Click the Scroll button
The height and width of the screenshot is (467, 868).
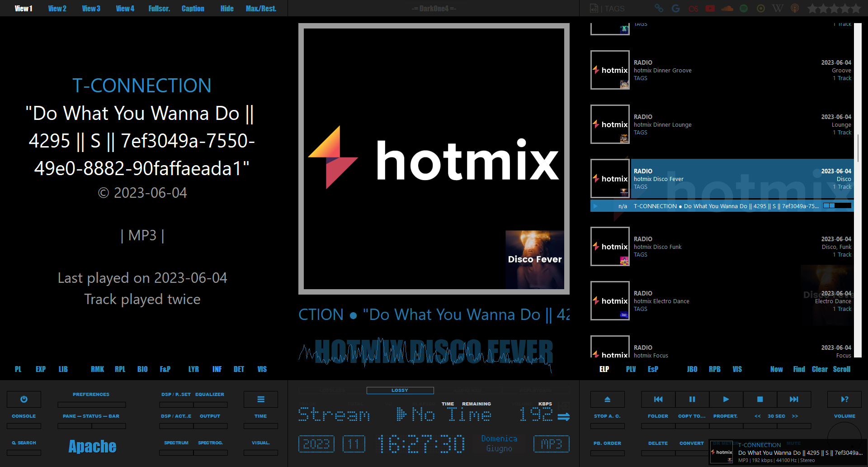pos(841,369)
